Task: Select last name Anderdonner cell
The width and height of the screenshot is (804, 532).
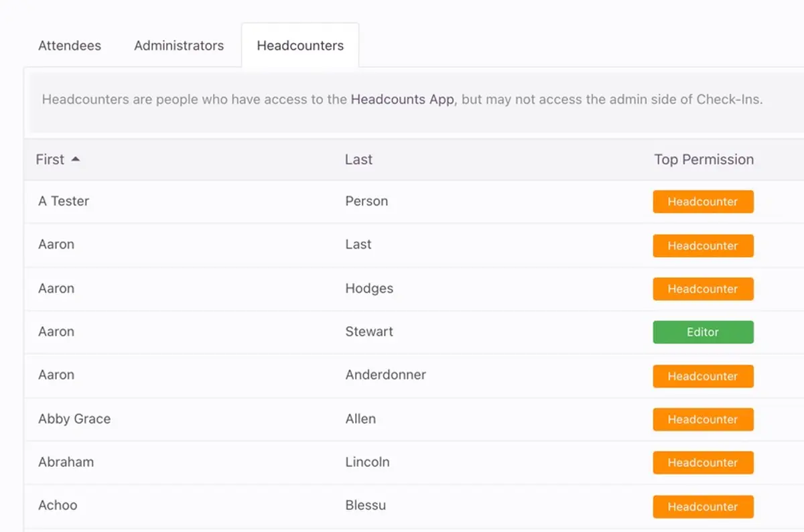Action: pyautogui.click(x=385, y=375)
